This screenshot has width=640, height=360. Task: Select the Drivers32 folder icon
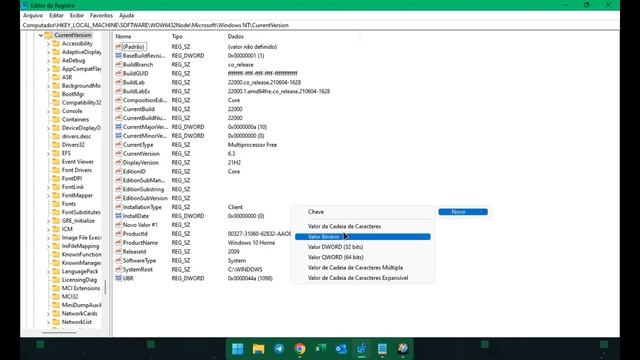pyautogui.click(x=56, y=144)
